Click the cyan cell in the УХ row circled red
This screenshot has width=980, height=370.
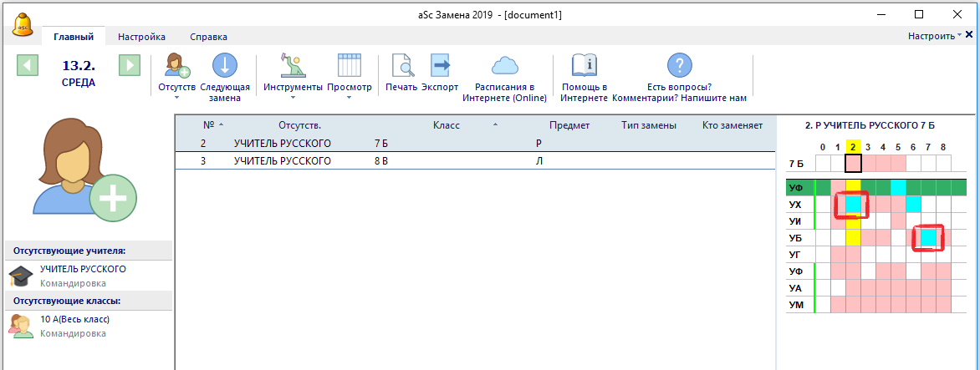point(853,204)
